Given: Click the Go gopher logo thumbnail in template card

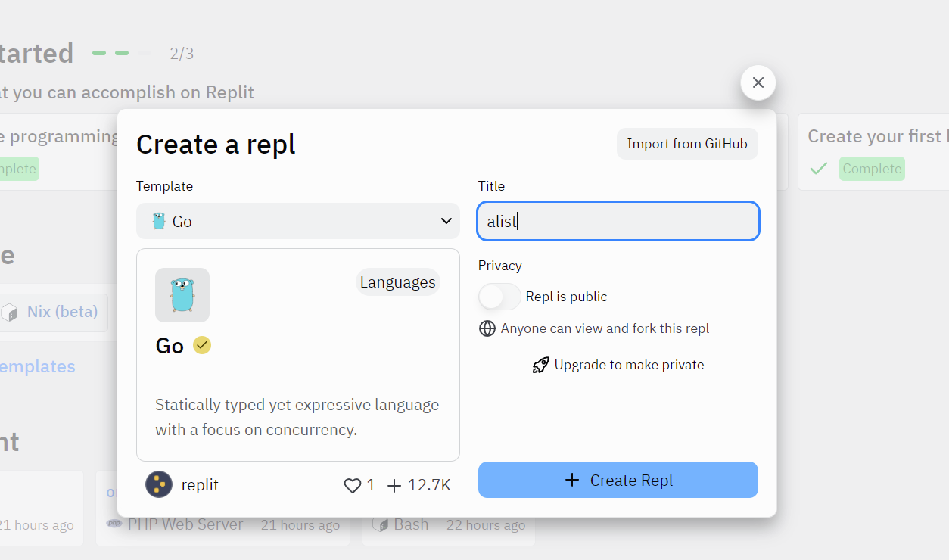Looking at the screenshot, I should click(x=182, y=295).
